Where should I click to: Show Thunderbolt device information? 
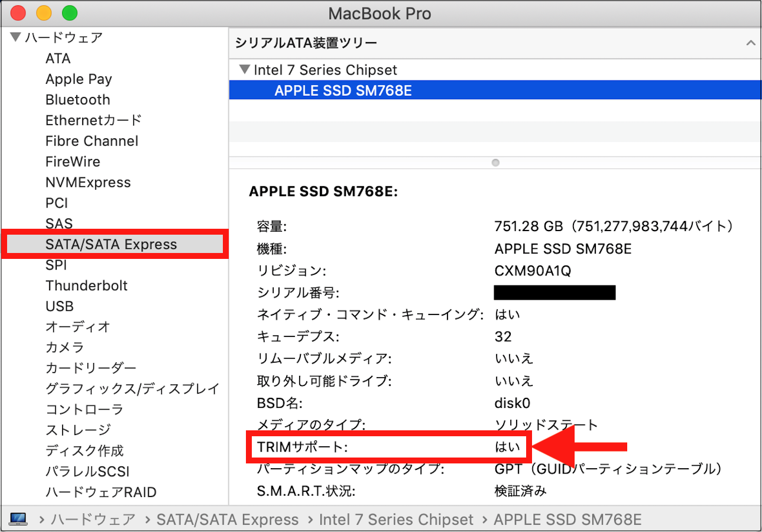(x=87, y=286)
